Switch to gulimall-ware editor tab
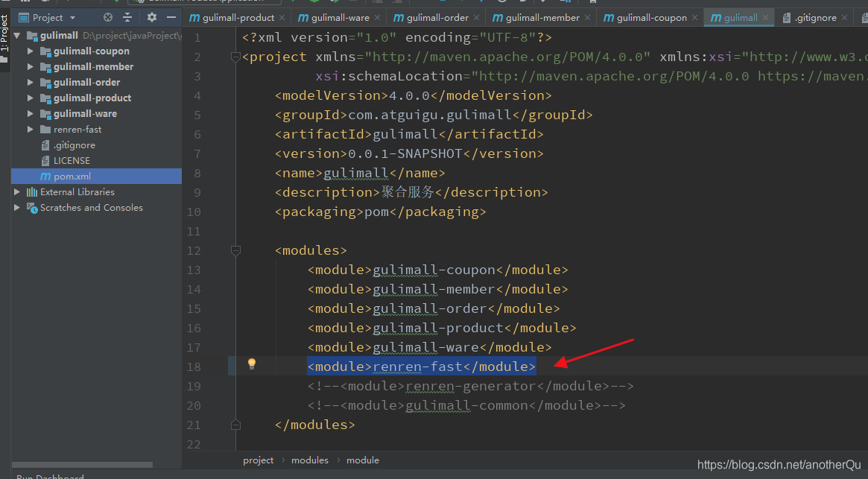The image size is (868, 479). coord(340,18)
